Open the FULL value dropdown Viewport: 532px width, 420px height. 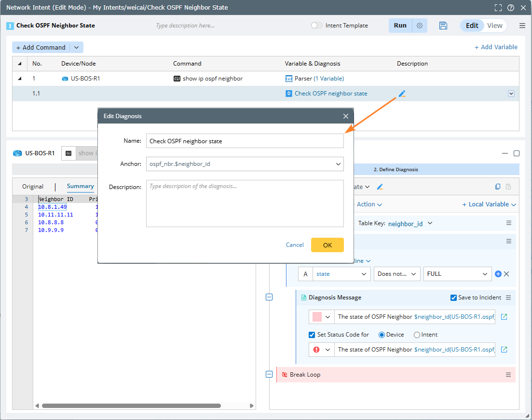485,274
